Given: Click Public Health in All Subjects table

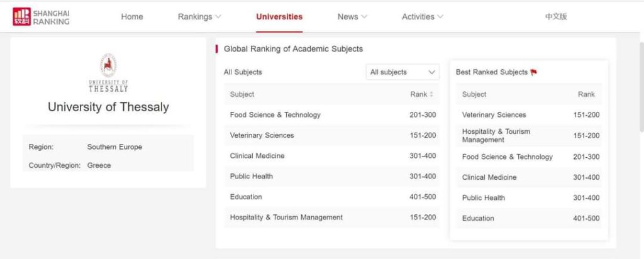Looking at the screenshot, I should click(x=252, y=177).
